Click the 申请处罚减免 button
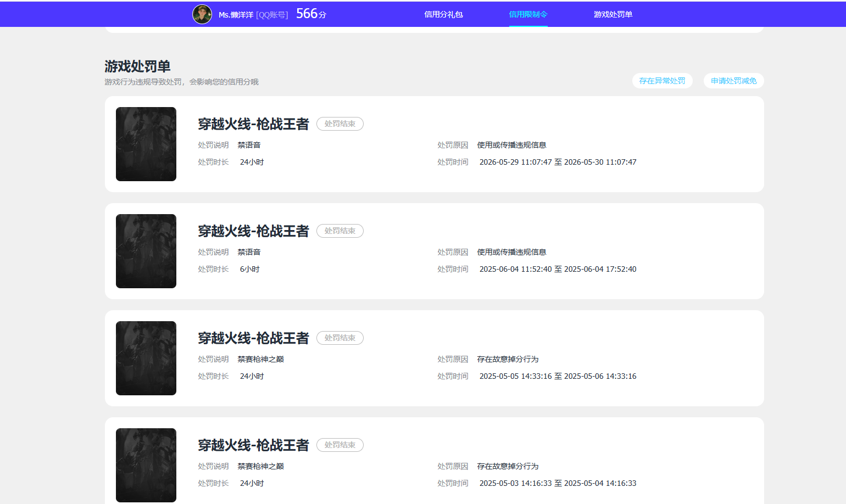Screen dimensions: 846x504 click(x=733, y=81)
